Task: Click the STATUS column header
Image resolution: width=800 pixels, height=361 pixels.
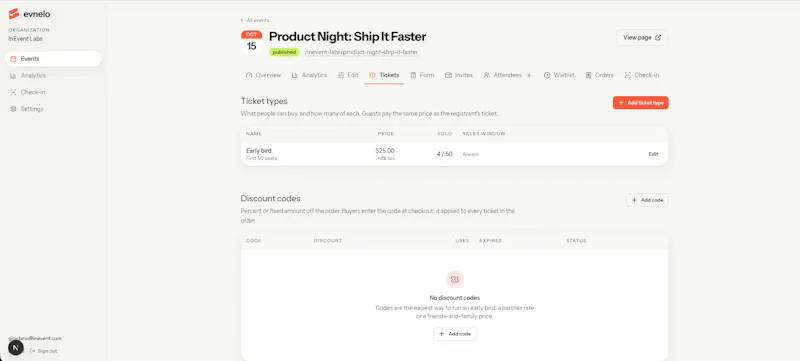Action: [x=576, y=241]
